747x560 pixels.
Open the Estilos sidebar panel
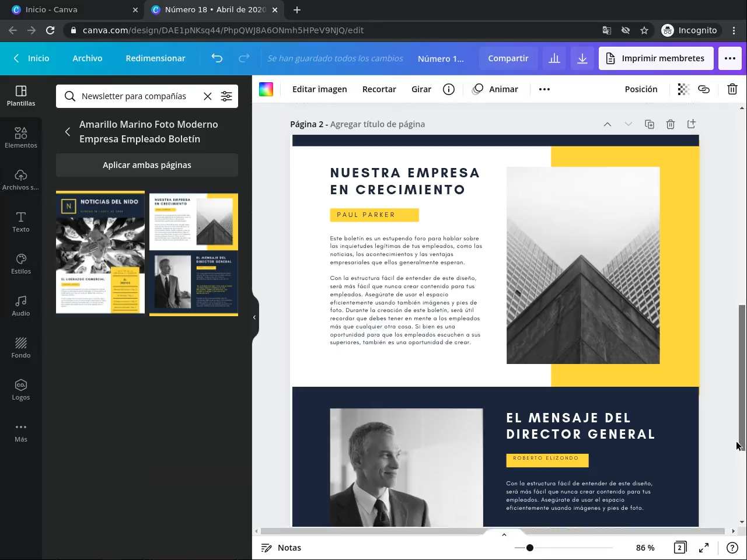coord(21,264)
